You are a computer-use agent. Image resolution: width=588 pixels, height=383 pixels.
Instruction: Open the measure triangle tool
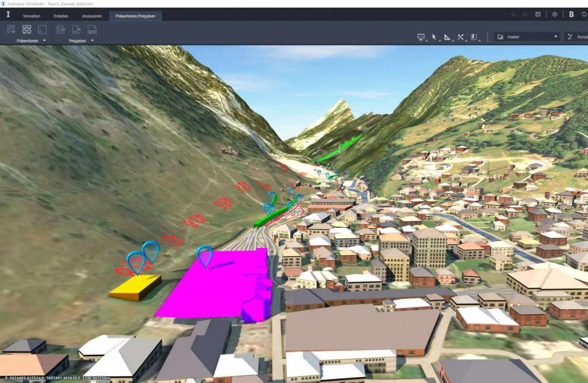pos(447,37)
